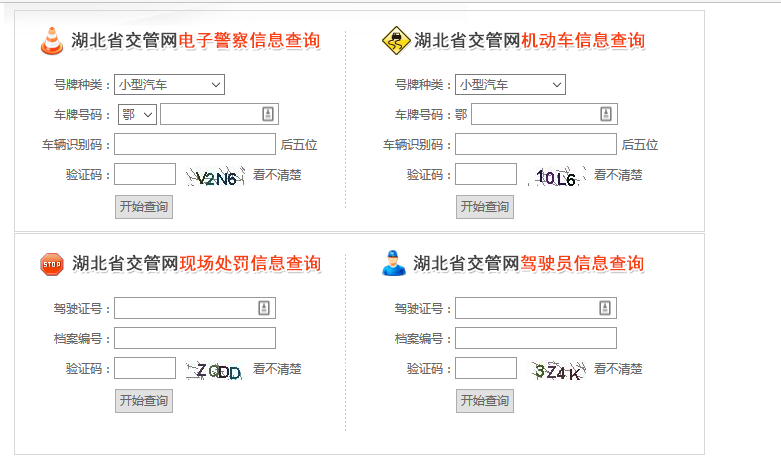Click the 档案编号 field in 驾驶员 section
The height and width of the screenshot is (474, 781).
pos(536,338)
